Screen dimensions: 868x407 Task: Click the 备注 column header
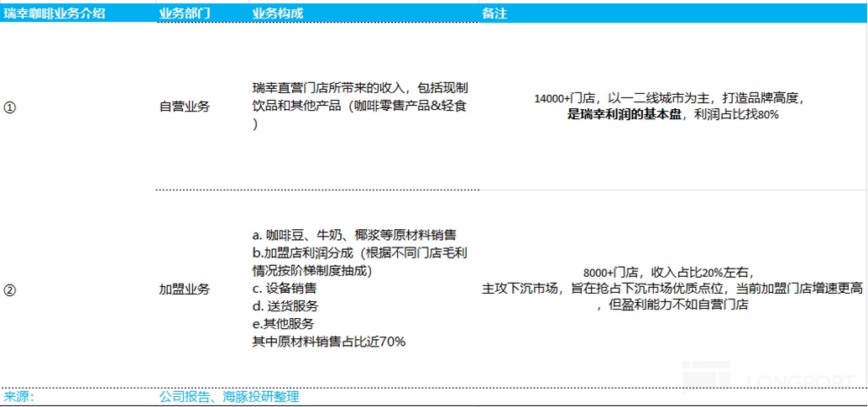(494, 13)
